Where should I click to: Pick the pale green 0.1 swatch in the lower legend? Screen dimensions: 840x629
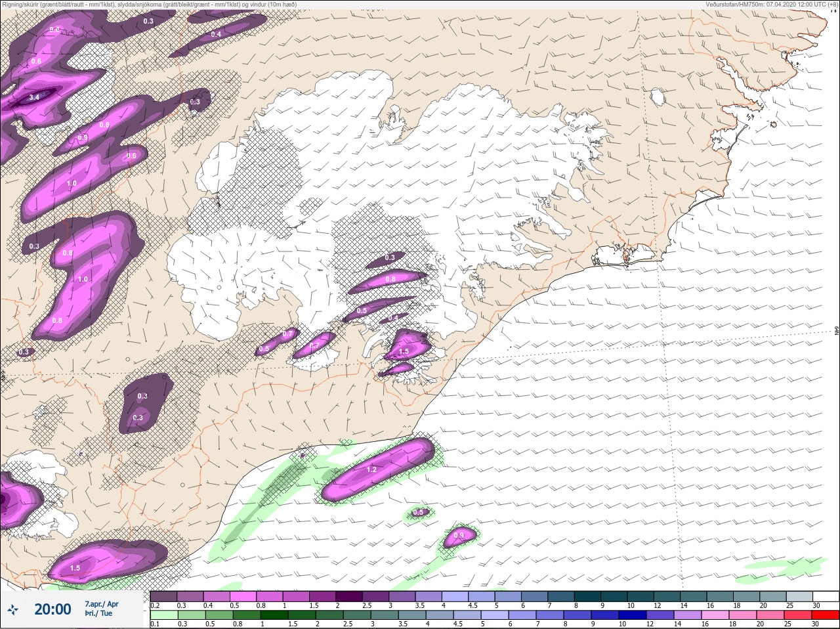pos(163,615)
